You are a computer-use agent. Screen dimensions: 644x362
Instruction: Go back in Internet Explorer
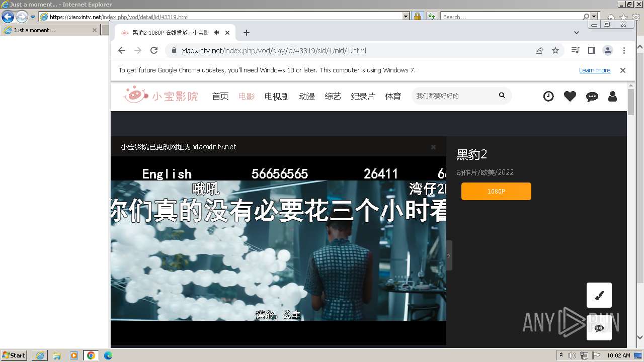pos(8,17)
